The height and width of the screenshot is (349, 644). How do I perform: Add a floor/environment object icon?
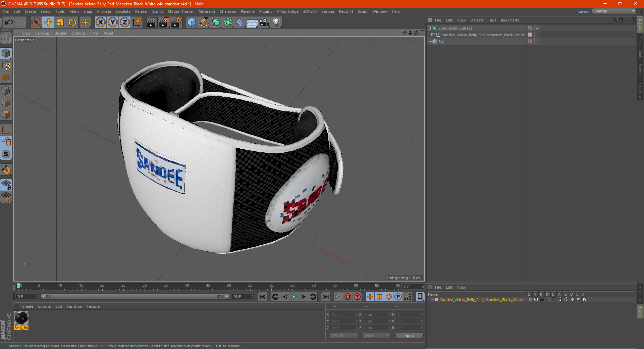252,22
